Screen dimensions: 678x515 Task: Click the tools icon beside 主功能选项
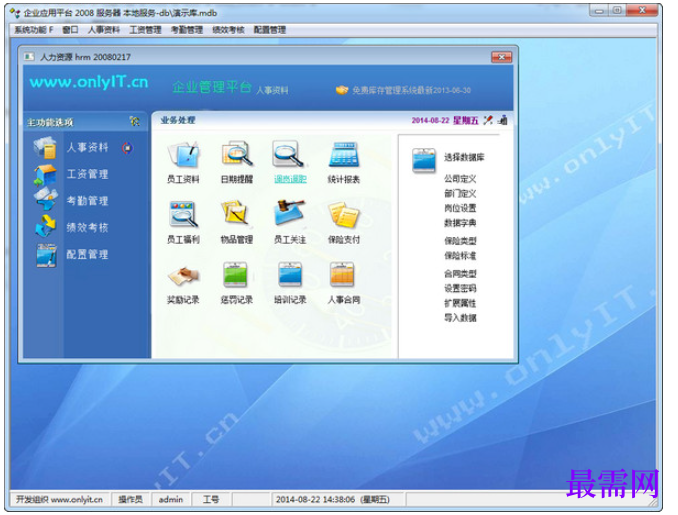(134, 122)
